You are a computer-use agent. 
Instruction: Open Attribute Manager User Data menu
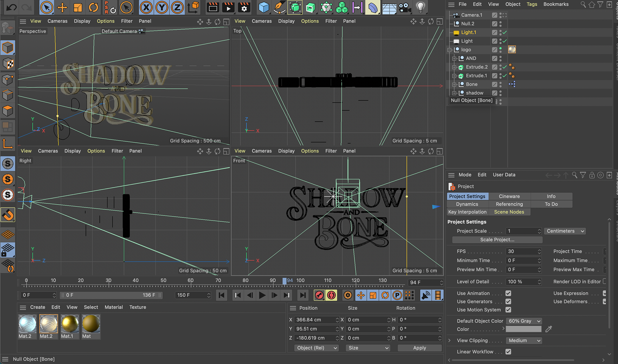tap(504, 175)
